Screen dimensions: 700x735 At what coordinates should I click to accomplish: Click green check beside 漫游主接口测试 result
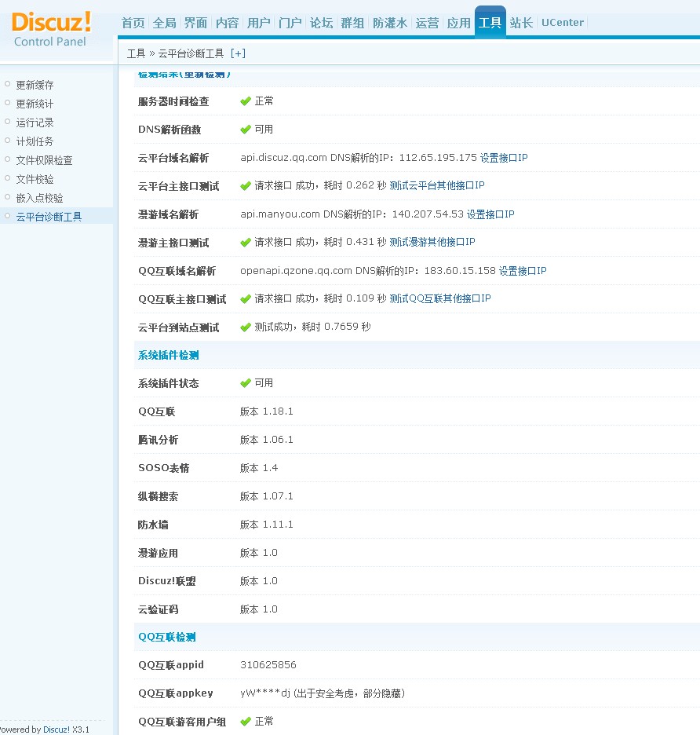246,243
